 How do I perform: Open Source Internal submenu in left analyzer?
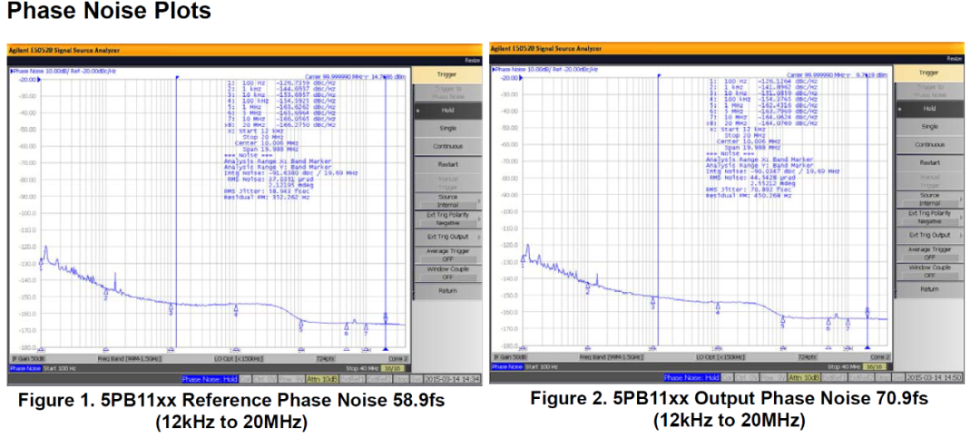[447, 200]
